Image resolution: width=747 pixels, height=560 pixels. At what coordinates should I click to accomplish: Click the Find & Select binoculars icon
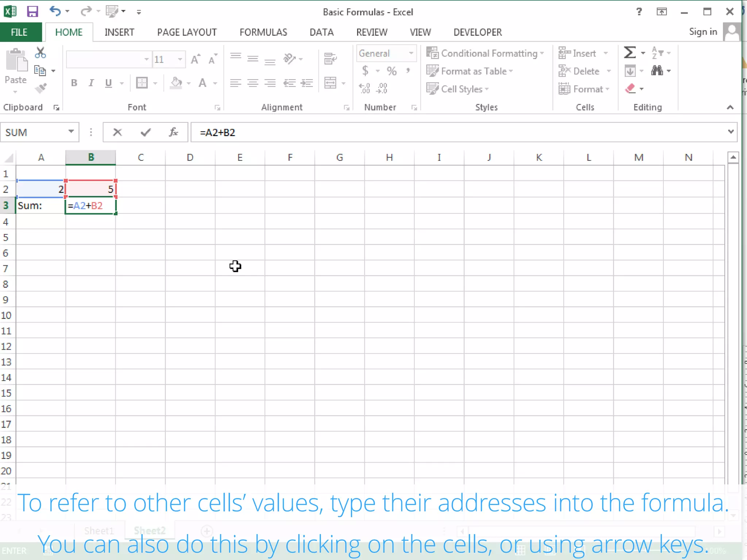(657, 71)
